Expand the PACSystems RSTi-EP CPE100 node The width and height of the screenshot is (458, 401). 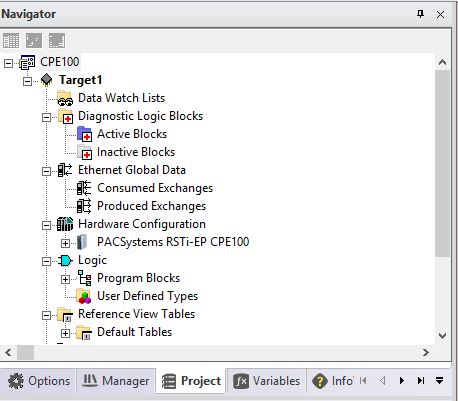(x=65, y=243)
